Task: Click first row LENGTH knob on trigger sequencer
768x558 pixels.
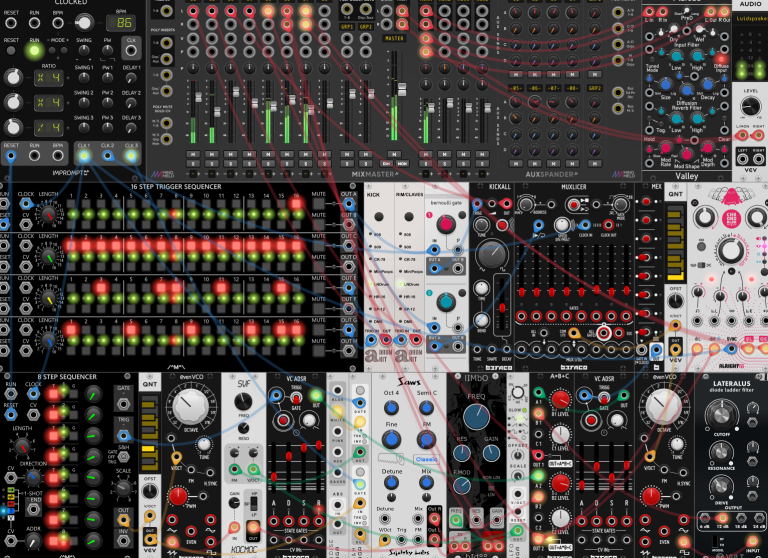Action: pyautogui.click(x=48, y=214)
